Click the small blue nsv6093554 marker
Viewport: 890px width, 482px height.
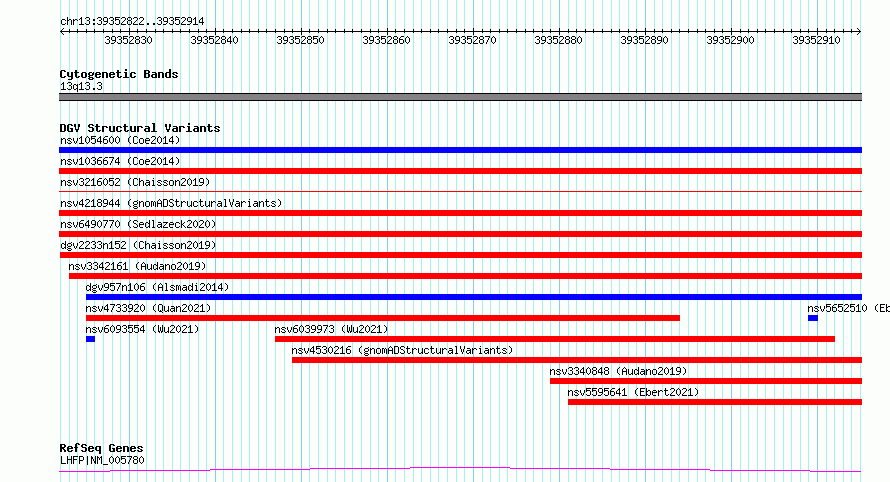[x=90, y=339]
